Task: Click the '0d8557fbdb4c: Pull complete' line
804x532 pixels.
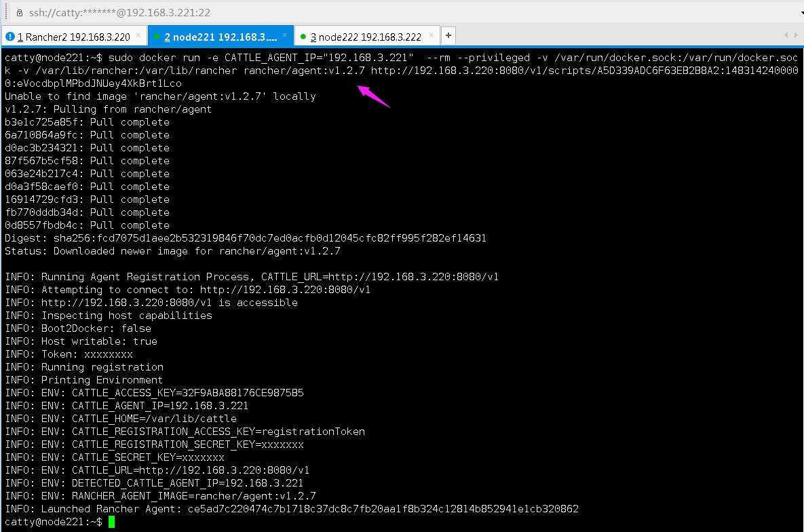Action: (x=87, y=225)
